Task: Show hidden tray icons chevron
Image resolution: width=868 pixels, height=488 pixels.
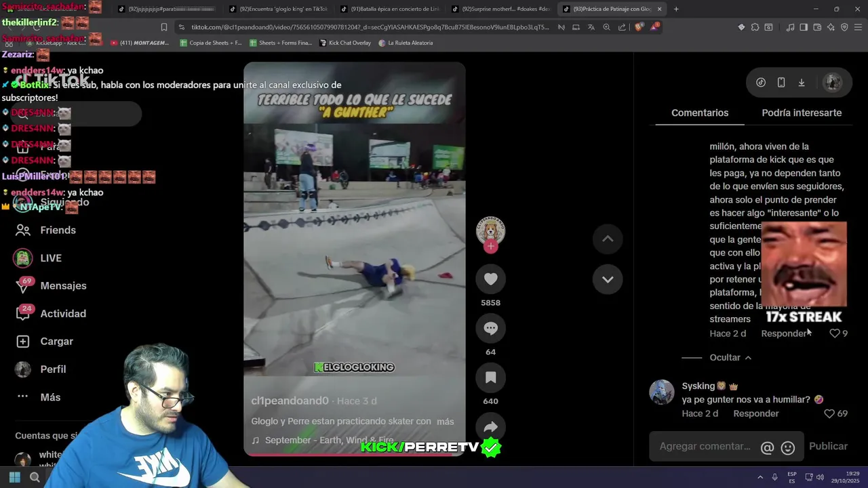Action: click(760, 477)
